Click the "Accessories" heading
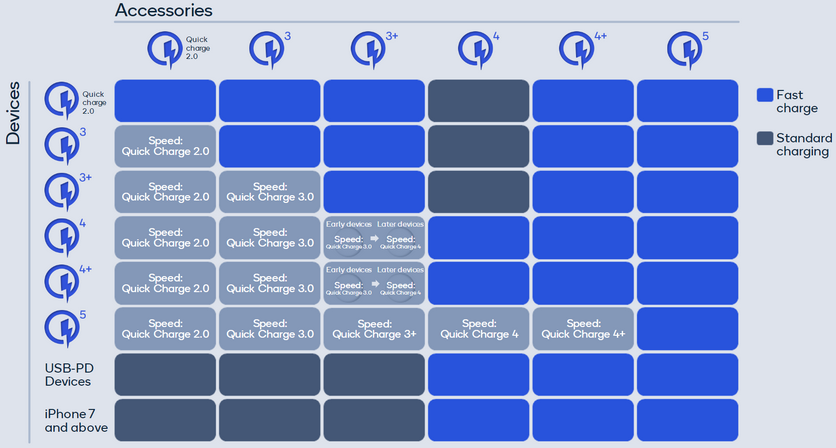836x448 pixels. (x=164, y=10)
